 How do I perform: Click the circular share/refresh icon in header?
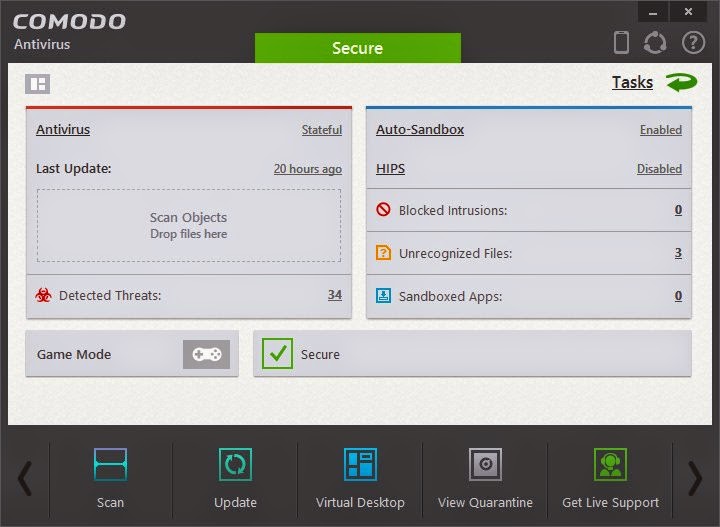(x=655, y=43)
